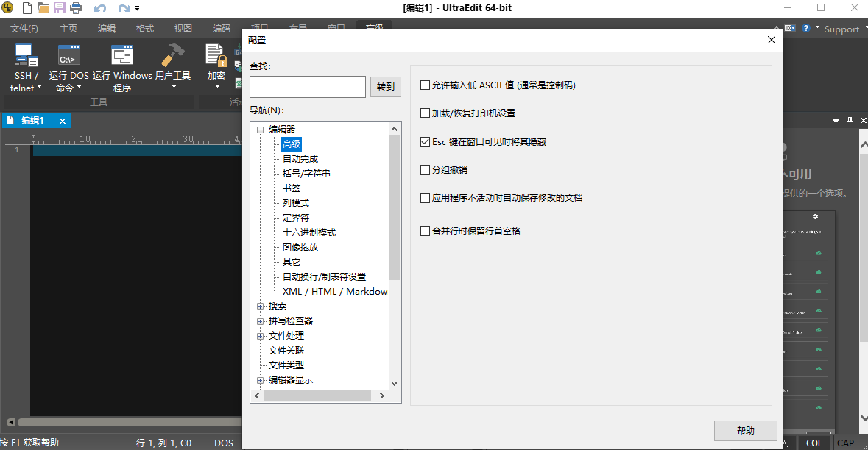Enable 分组撤销 option
The width and height of the screenshot is (868, 450).
425,169
